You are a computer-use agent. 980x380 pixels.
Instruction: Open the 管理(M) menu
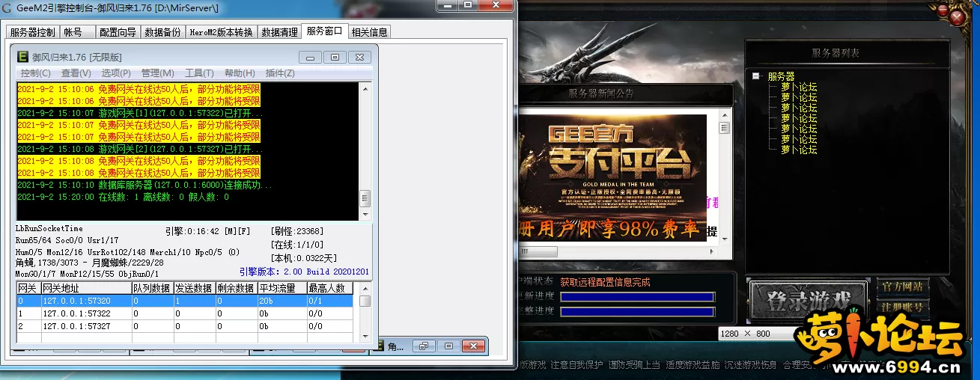(157, 73)
